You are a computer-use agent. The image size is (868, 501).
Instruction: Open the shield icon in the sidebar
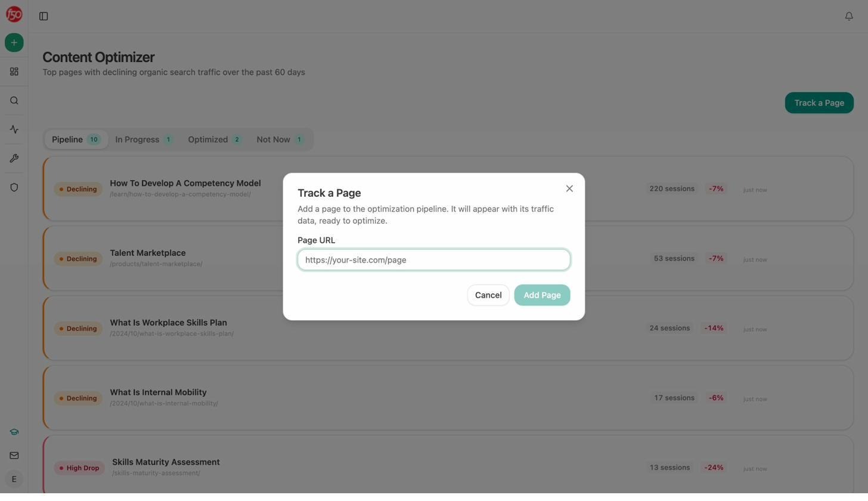pyautogui.click(x=14, y=187)
